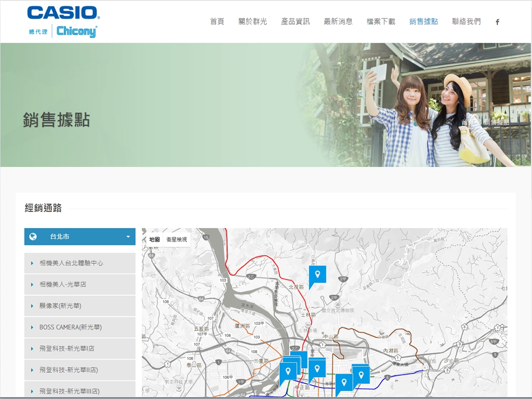Click the 三重區 label on the map

(x=261, y=361)
